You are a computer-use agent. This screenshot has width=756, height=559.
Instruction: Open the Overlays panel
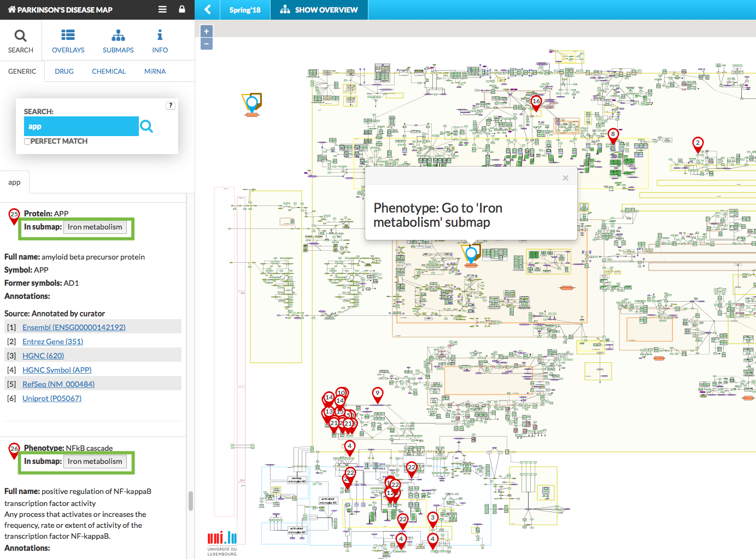[x=68, y=42]
